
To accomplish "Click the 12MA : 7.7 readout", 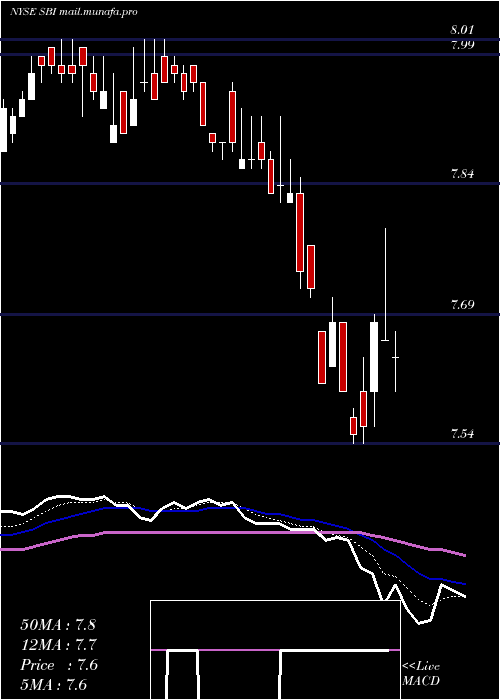I will click(x=59, y=645).
